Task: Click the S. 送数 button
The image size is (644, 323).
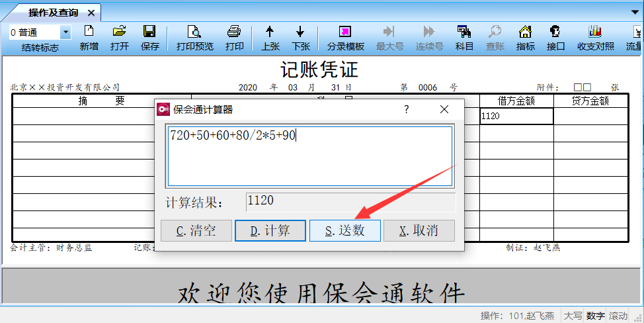Action: tap(345, 230)
